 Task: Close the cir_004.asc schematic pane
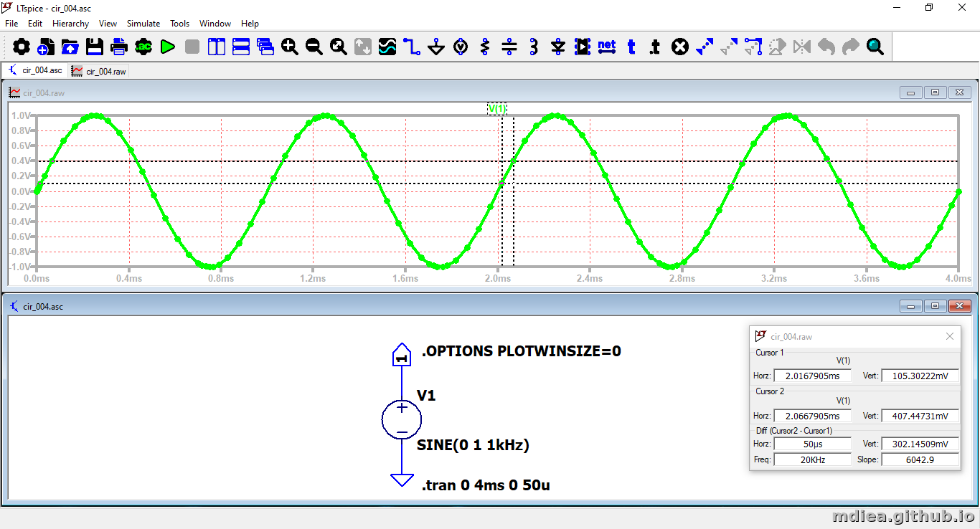coord(959,306)
